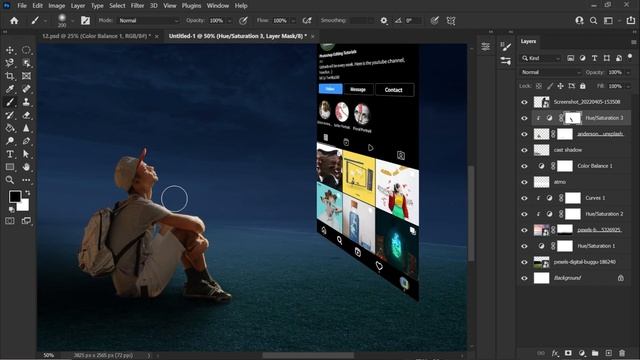Screen dimensions: 640x360
Task: Hide the Screenshot_20220405 layer
Action: pos(524,102)
